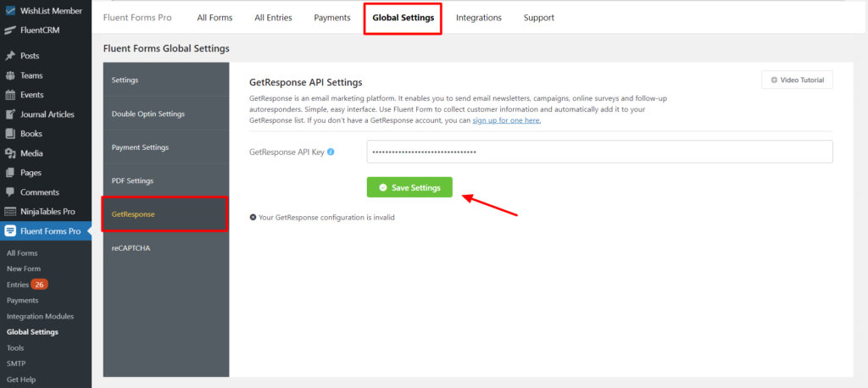868x388 pixels.
Task: Click the green Save Settings button
Action: [409, 187]
